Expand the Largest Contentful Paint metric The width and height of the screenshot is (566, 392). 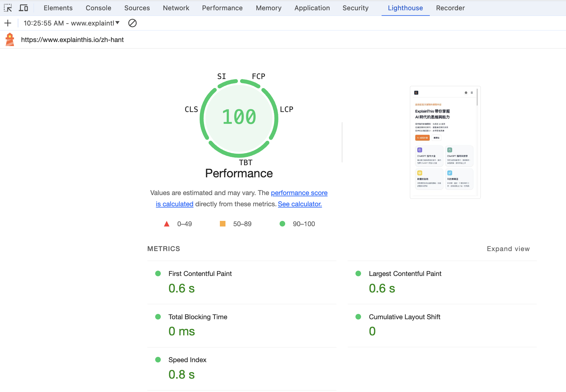tap(405, 274)
